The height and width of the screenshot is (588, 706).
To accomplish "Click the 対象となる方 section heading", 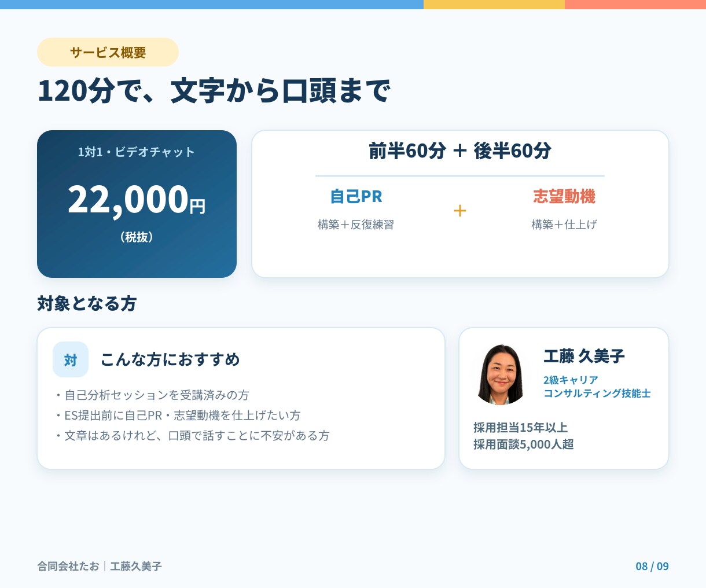I will [x=87, y=303].
